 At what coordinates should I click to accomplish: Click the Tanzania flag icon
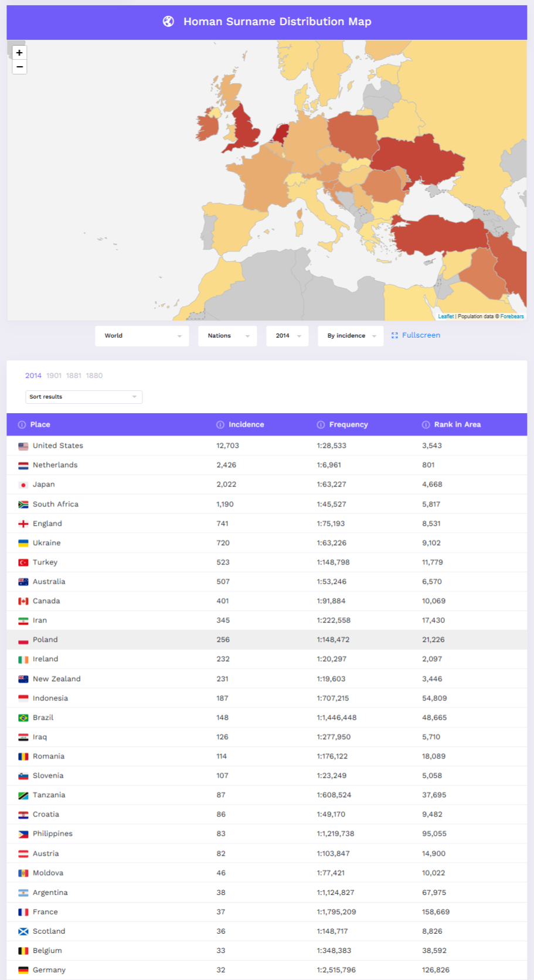[x=23, y=795]
